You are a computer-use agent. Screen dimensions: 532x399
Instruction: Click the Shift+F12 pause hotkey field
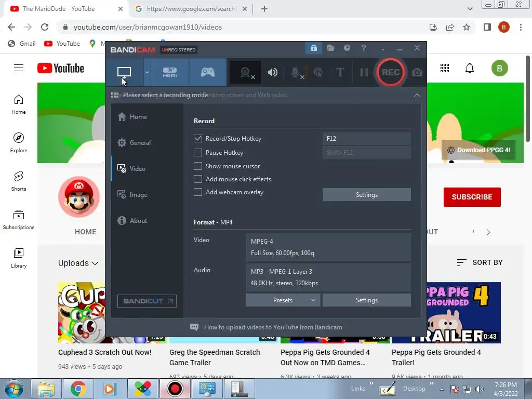pyautogui.click(x=366, y=153)
